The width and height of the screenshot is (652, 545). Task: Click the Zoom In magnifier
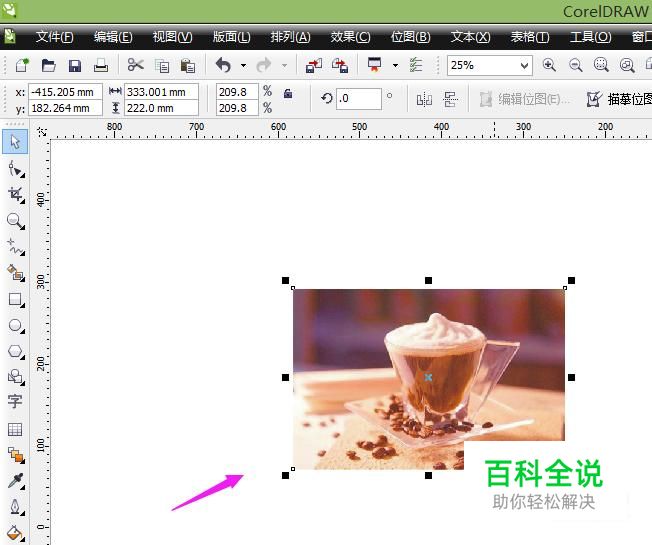coord(549,65)
